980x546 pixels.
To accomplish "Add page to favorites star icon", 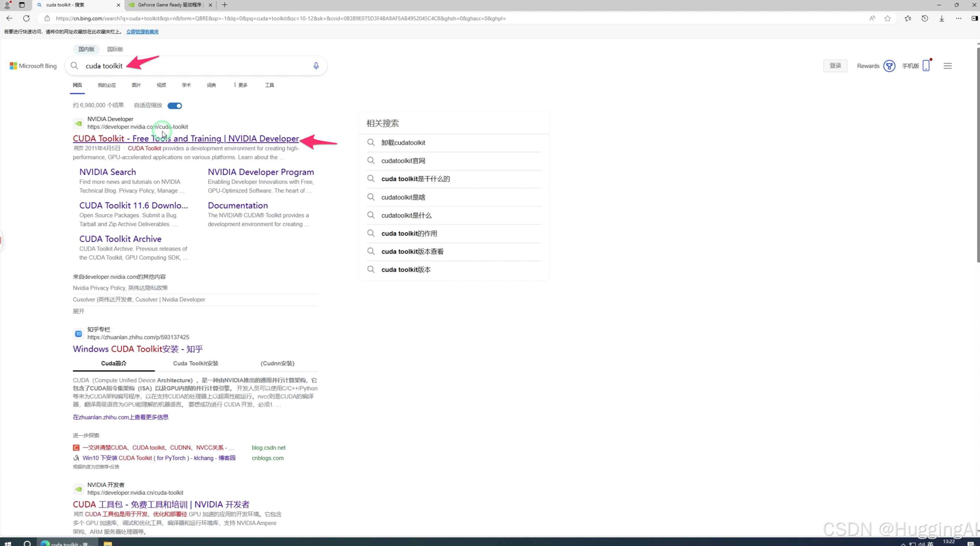I will [x=887, y=18].
